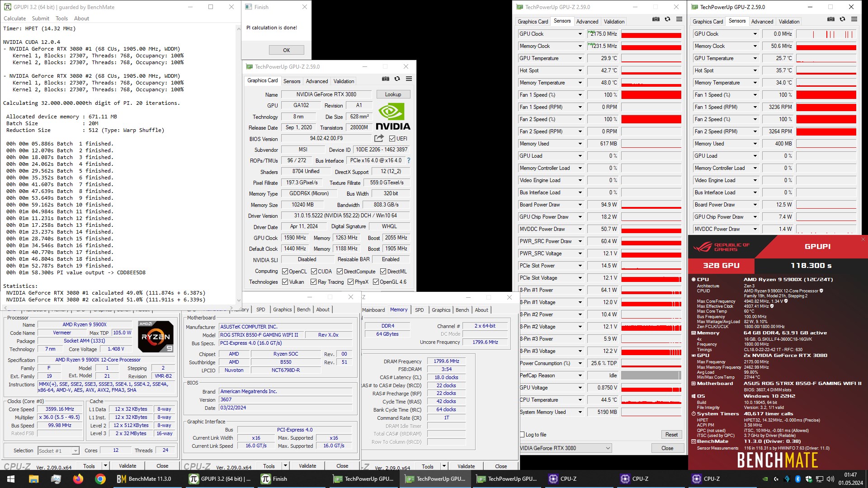Click the volume speaker tray icon

coord(830,479)
